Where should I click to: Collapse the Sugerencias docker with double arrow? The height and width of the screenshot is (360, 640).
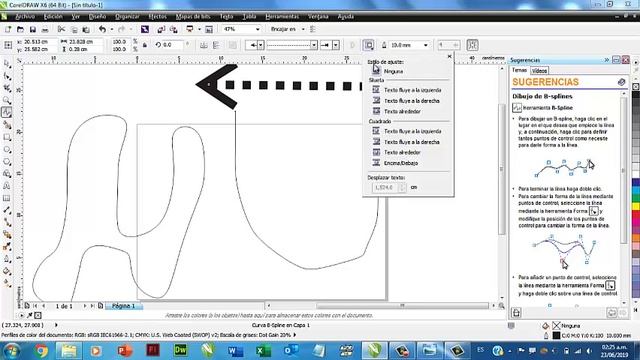click(607, 60)
